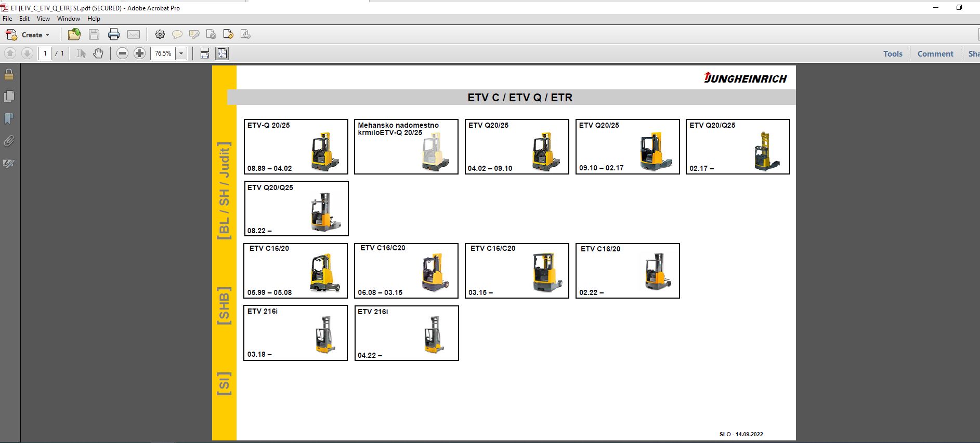Screen dimensions: 980x443
Task: Open the Tools pane
Action: (x=893, y=53)
